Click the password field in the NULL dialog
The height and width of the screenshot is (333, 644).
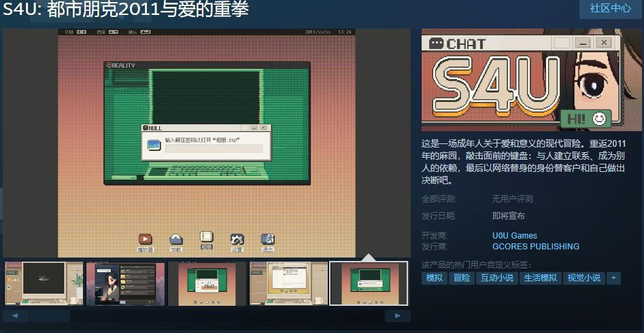pos(214,149)
